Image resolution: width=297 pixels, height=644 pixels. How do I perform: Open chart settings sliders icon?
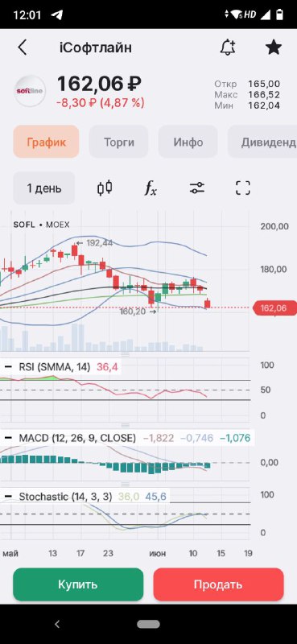coord(197,188)
